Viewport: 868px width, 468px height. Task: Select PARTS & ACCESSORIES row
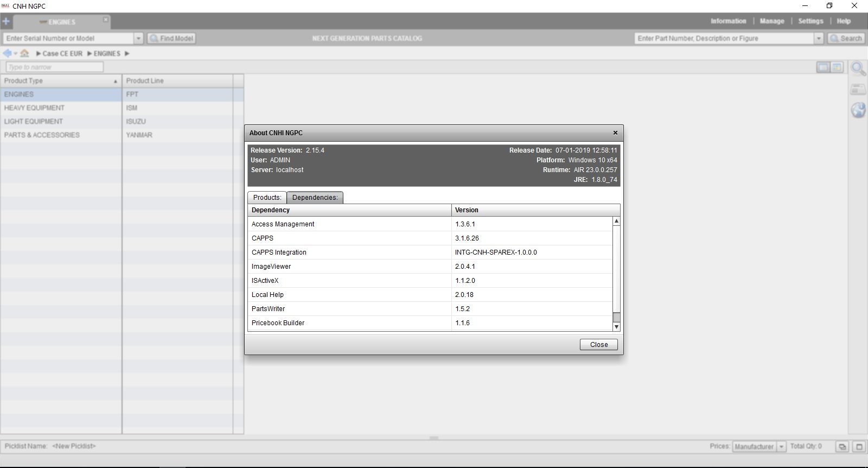click(61, 135)
